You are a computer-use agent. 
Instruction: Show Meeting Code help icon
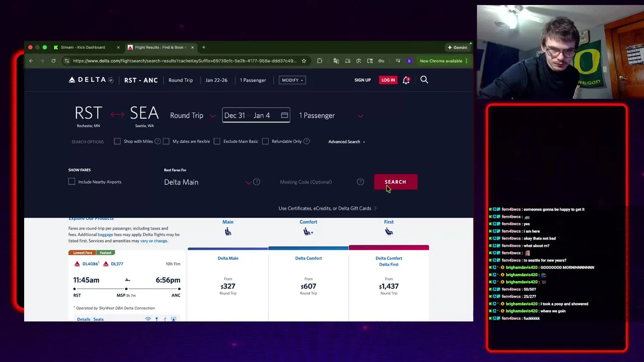coord(360,182)
